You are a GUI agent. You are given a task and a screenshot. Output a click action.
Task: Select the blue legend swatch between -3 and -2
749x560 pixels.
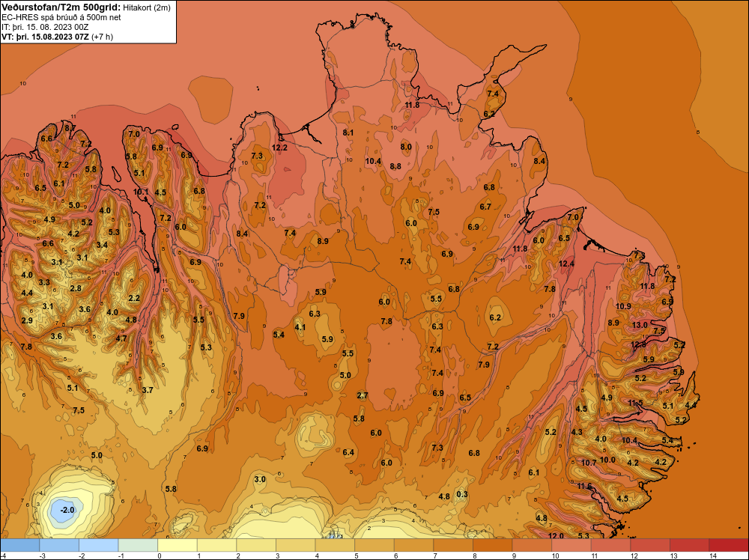[x=59, y=545]
